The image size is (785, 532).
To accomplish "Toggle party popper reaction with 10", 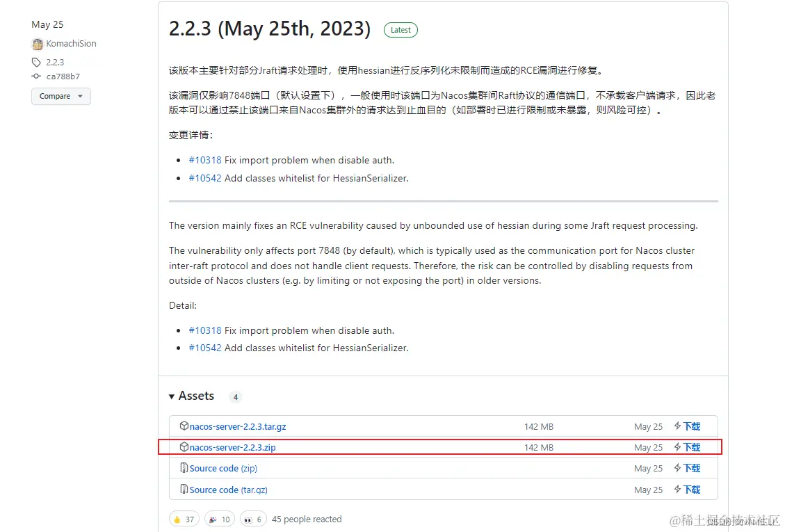I will click(x=219, y=519).
